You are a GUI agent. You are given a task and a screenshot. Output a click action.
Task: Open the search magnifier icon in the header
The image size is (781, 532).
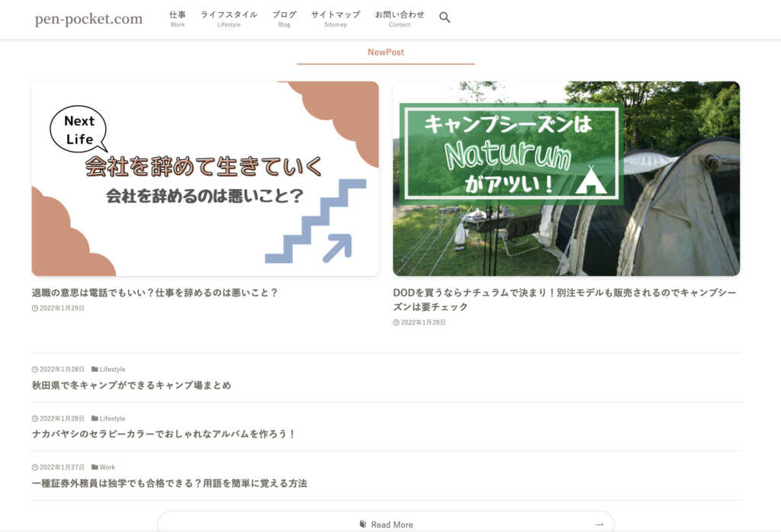445,18
